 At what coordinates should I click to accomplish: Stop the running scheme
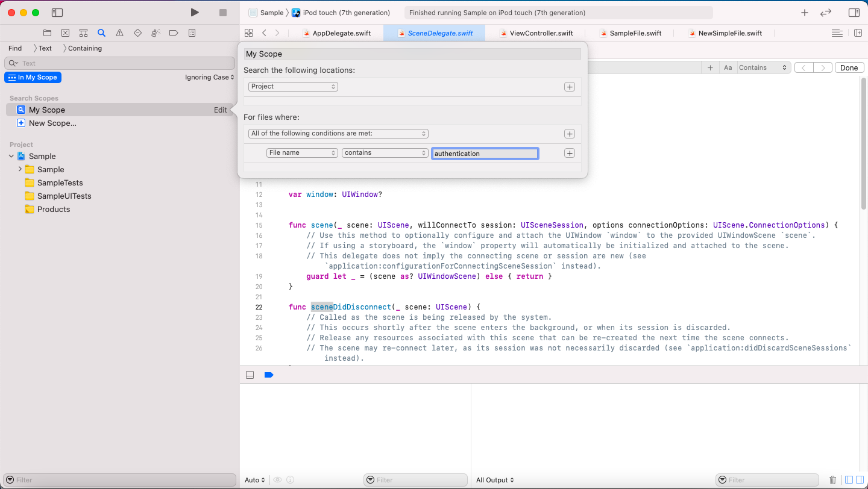tap(223, 13)
